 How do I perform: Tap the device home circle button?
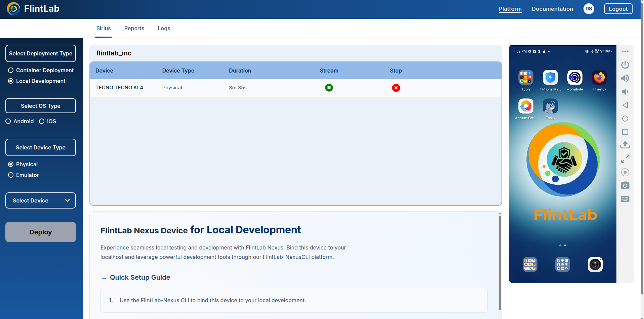coord(625,119)
